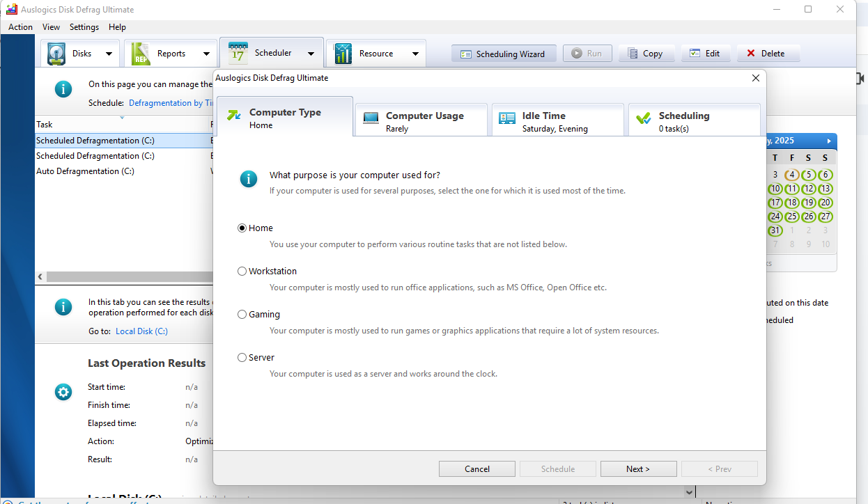Image resolution: width=868 pixels, height=504 pixels.
Task: Switch to the Scheduling tab
Action: [x=694, y=121]
